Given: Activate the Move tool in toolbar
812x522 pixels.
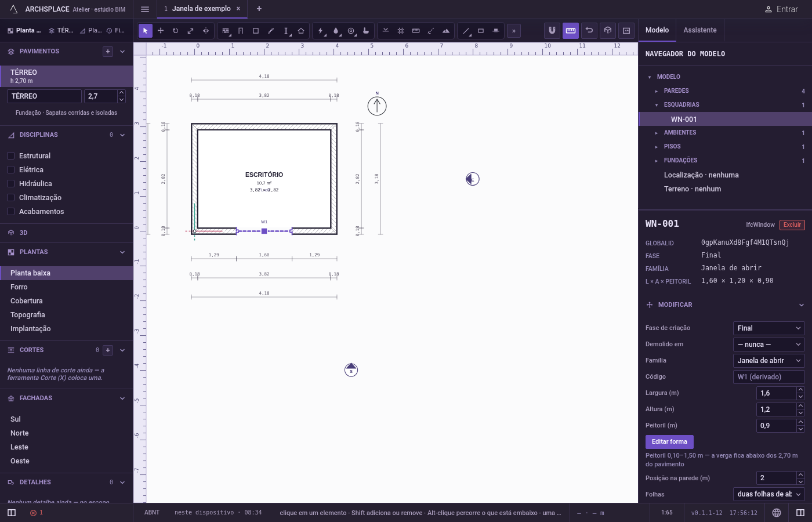Looking at the screenshot, I should tap(161, 31).
